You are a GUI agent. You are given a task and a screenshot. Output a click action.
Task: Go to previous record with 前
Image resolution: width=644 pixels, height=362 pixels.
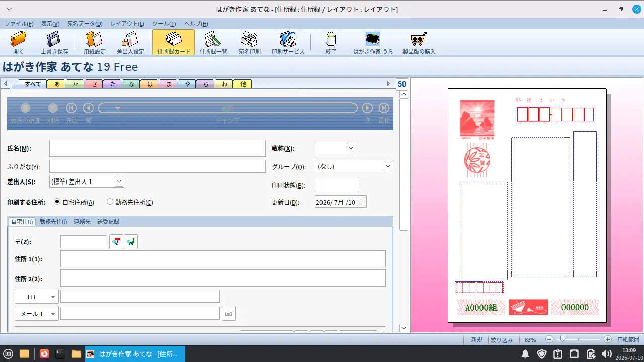88,108
